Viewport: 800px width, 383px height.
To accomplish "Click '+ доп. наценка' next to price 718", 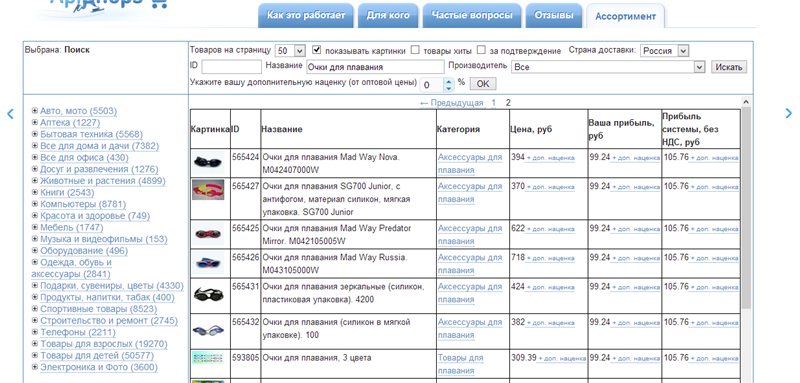I will click(x=551, y=258).
